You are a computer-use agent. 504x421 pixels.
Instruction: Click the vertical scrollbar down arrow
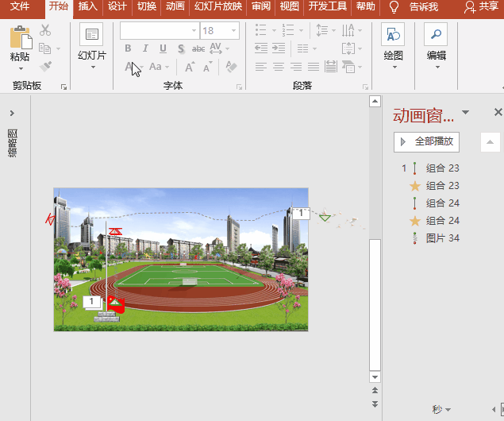375,377
